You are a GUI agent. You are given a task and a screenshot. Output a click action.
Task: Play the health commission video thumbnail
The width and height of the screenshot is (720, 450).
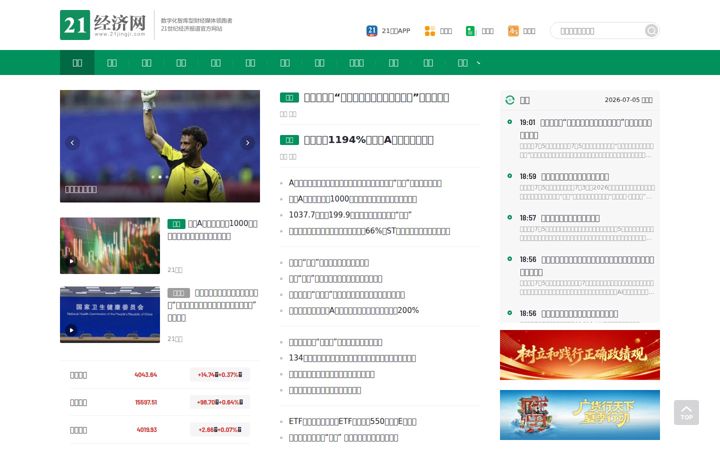pos(71,330)
